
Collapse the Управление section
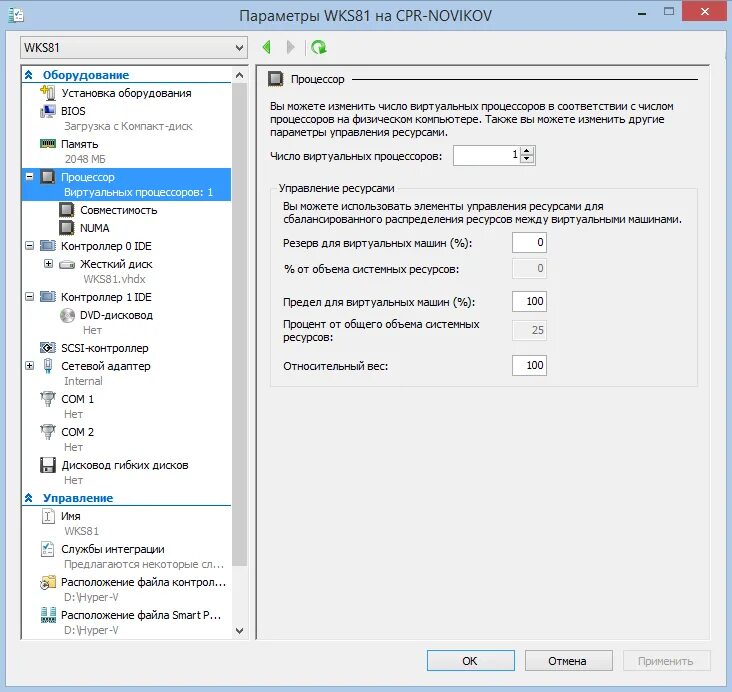[28, 498]
